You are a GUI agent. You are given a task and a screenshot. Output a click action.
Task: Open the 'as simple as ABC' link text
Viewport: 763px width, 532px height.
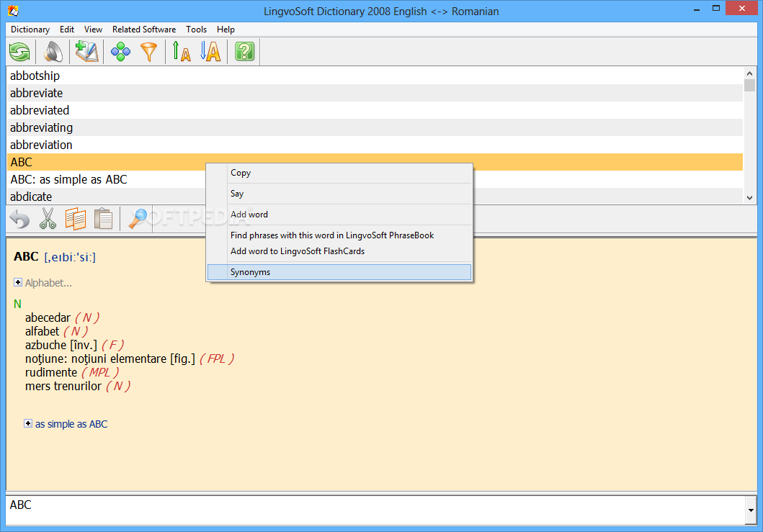tap(71, 424)
